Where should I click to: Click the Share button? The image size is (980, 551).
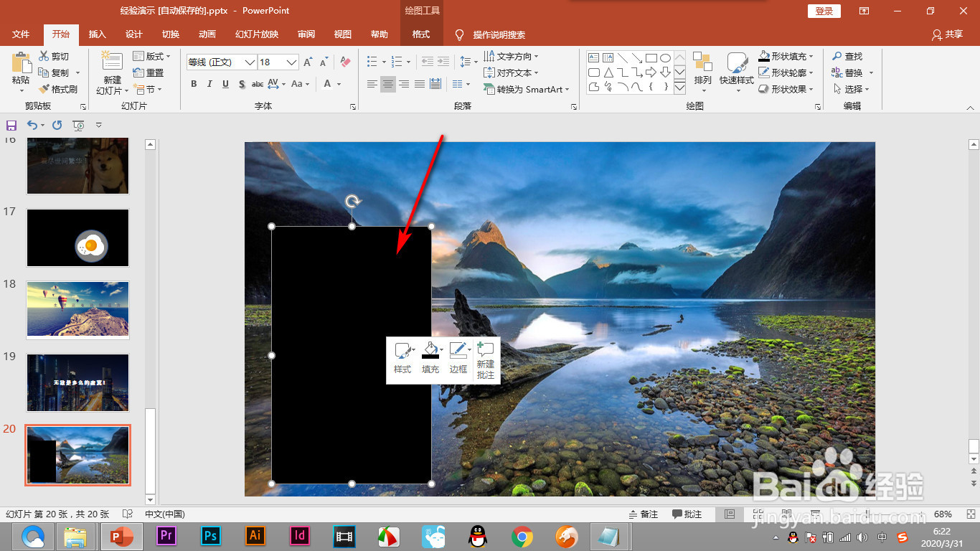pos(947,34)
